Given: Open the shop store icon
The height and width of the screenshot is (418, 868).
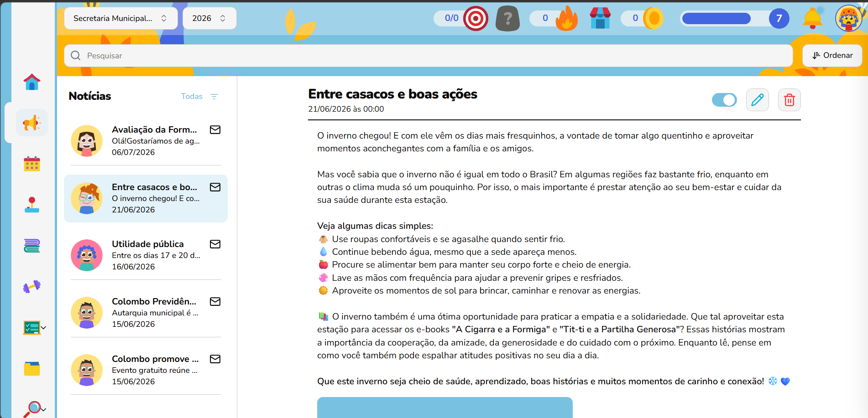Looking at the screenshot, I should click(x=600, y=18).
